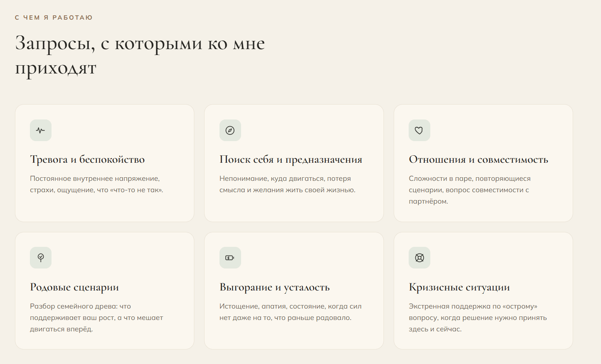Click the battery icon above Выгорание и усталость
The width and height of the screenshot is (601, 364).
pos(230,257)
